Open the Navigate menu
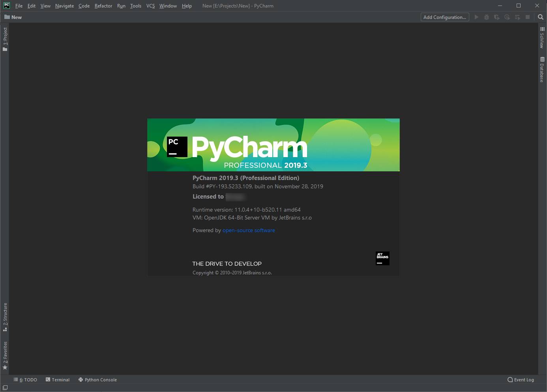The width and height of the screenshot is (547, 392). (x=64, y=6)
